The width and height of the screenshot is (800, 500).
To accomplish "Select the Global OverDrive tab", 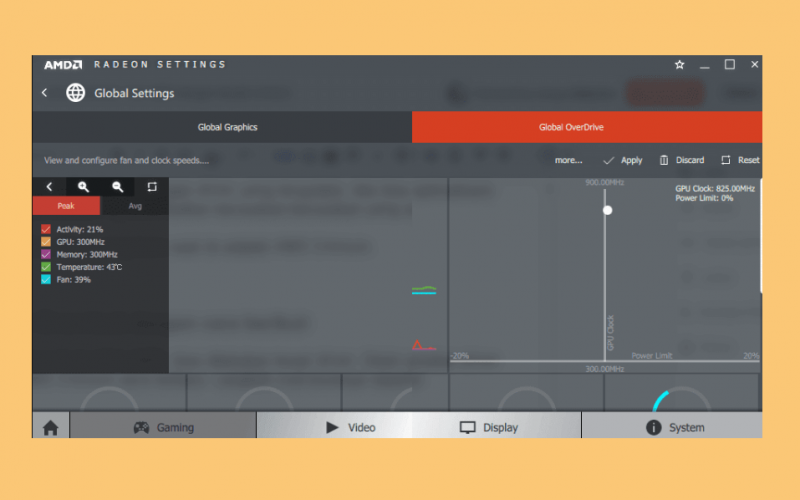I will tap(587, 127).
